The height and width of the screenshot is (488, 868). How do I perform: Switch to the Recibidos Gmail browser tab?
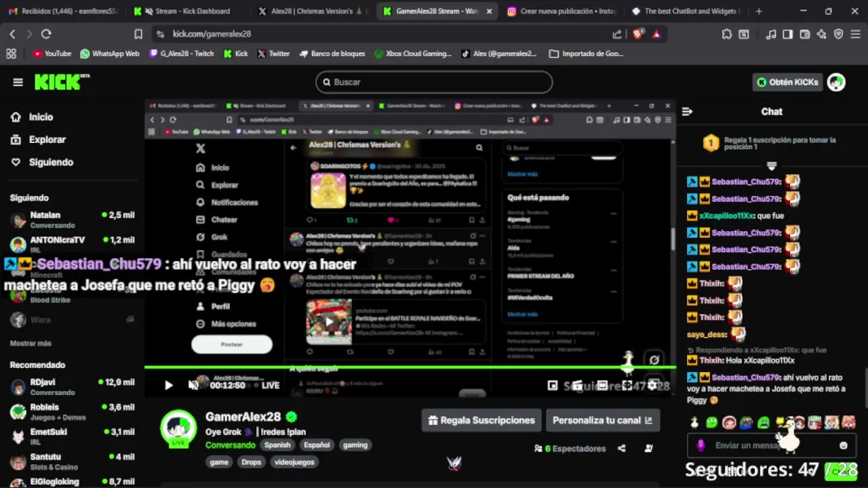click(x=63, y=11)
